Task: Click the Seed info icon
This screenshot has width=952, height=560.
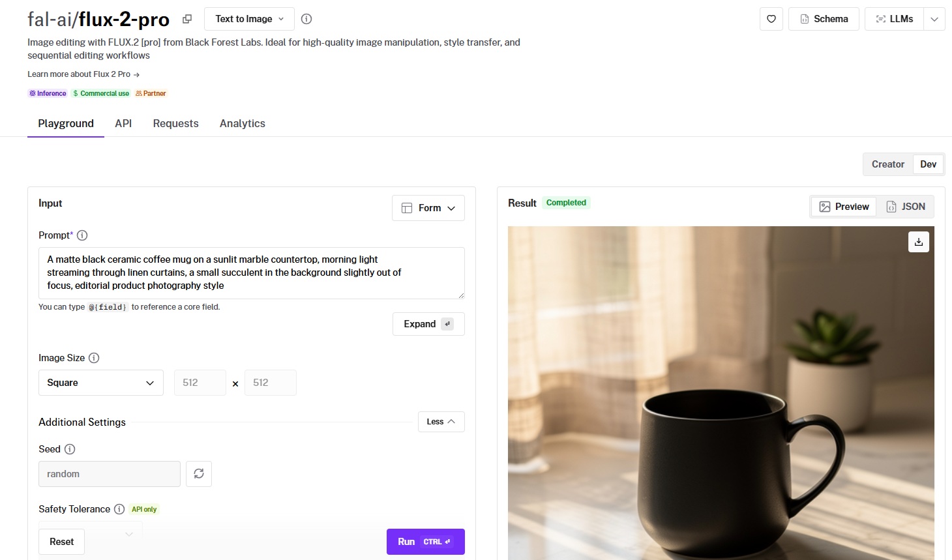Action: 70,449
